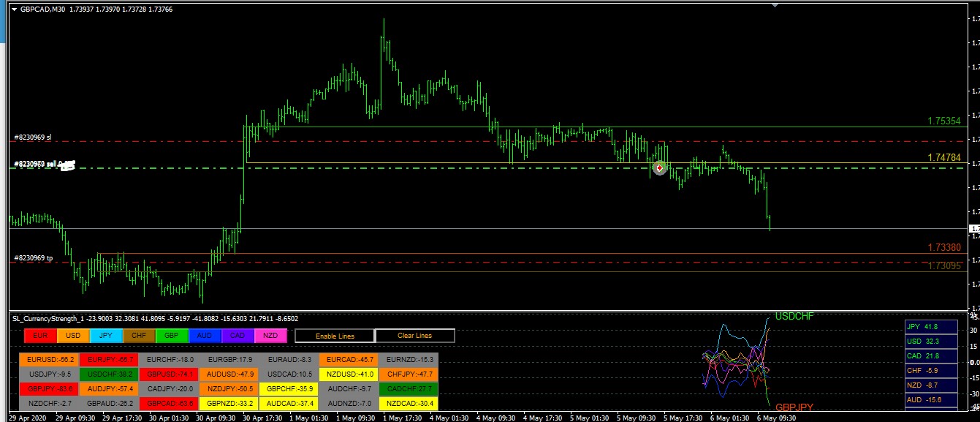Click the NZDCAD:-30.4 pair cell
This screenshot has height=422, width=980.
click(x=408, y=404)
